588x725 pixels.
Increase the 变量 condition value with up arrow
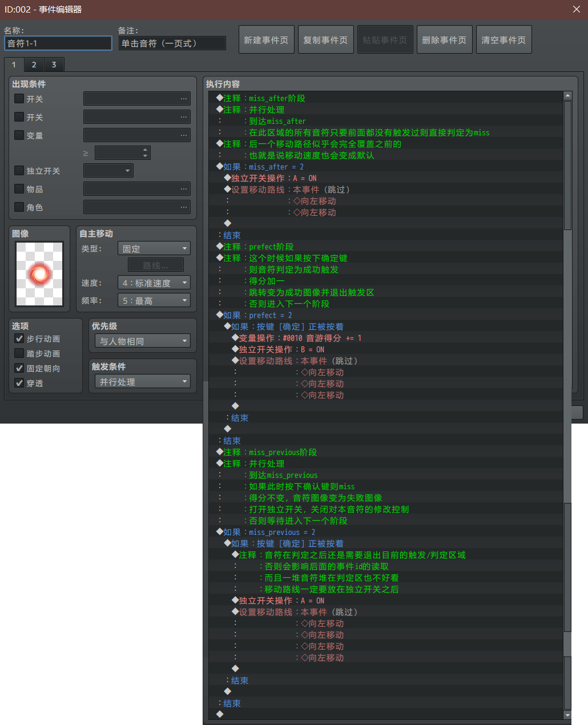click(146, 150)
